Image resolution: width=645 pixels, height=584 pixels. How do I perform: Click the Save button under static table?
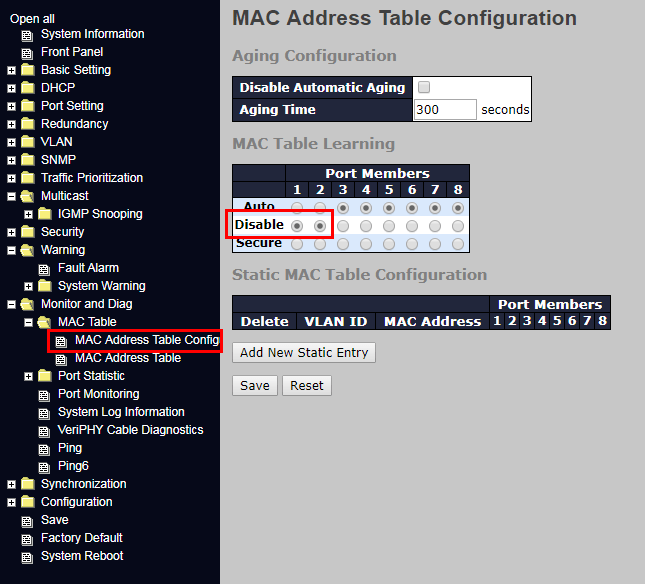[255, 385]
